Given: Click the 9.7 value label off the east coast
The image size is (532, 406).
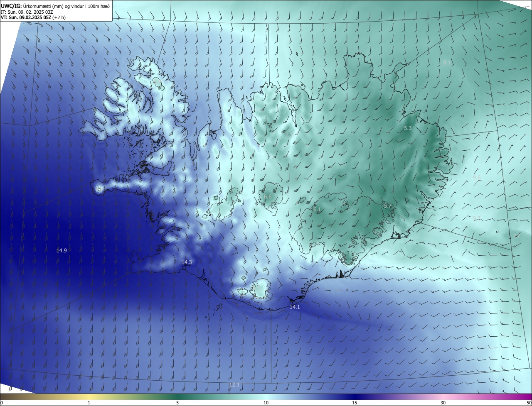Looking at the screenshot, I should pos(477,218).
